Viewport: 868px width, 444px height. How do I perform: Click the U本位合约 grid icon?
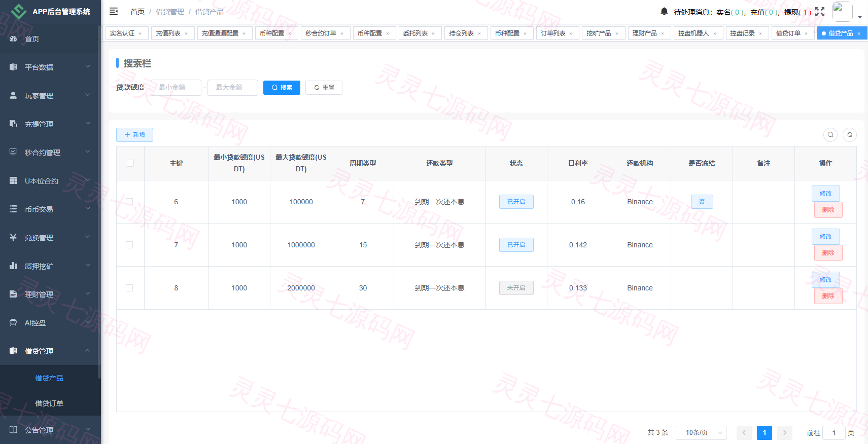(x=13, y=180)
